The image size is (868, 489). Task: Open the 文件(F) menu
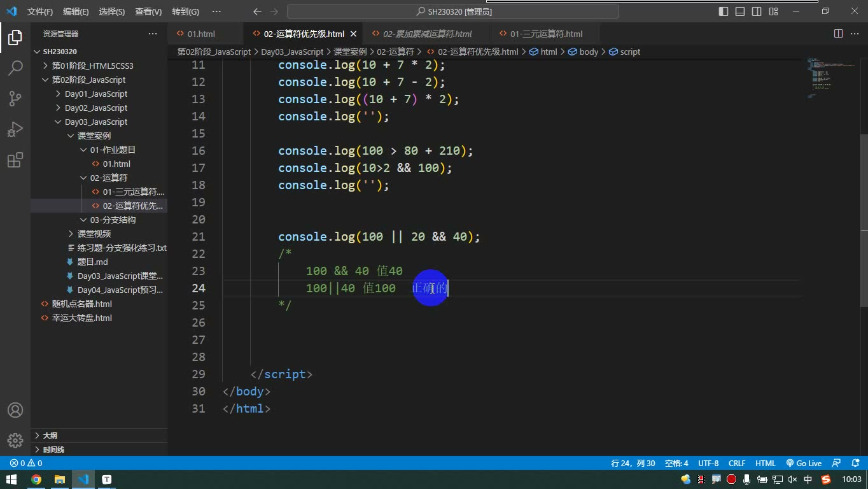pos(40,11)
